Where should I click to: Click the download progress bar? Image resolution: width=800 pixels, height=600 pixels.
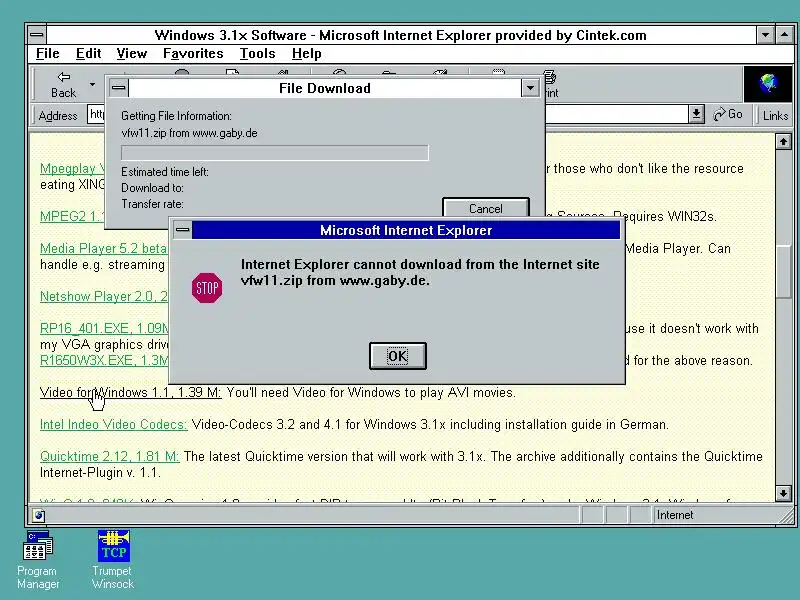(275, 153)
